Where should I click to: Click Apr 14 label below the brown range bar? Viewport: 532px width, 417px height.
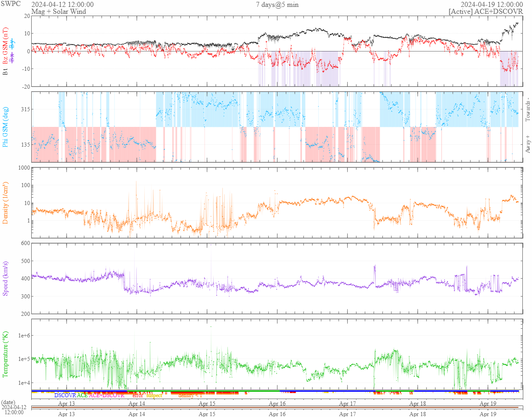pos(137,414)
